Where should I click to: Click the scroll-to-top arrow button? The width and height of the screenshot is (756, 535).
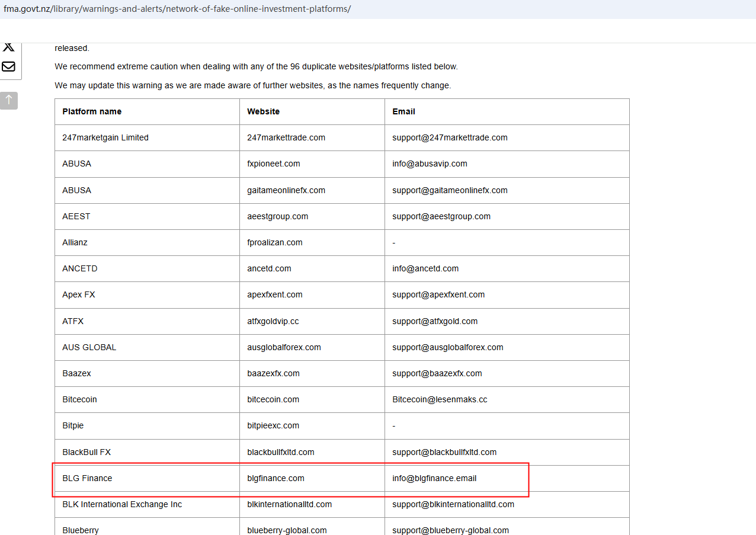[9, 100]
